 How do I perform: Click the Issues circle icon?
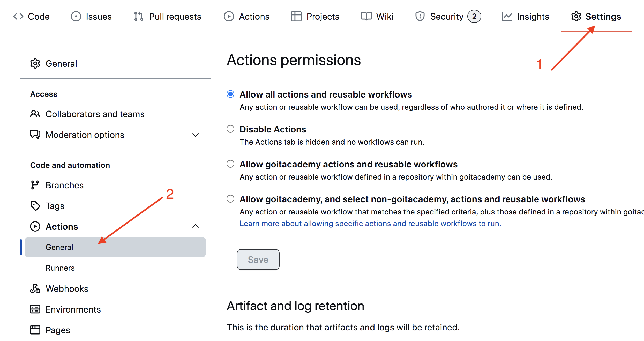76,16
